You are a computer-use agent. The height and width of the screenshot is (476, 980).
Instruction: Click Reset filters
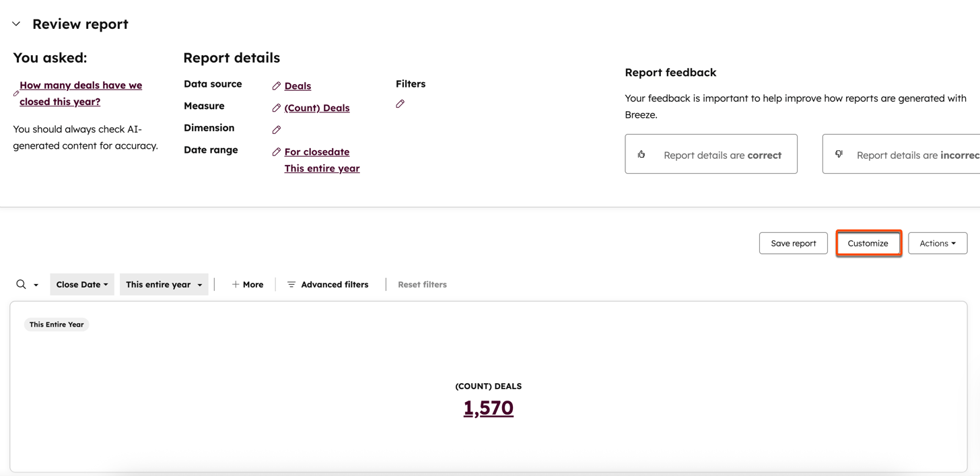tap(422, 284)
